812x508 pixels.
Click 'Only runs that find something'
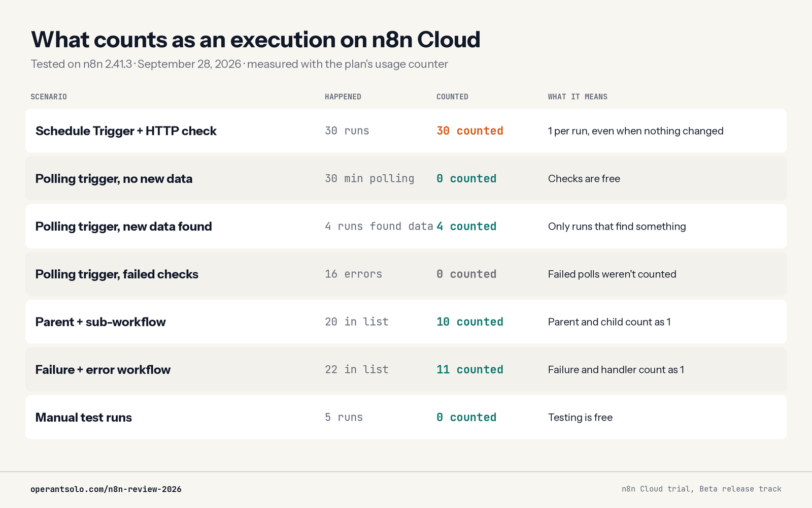(617, 227)
